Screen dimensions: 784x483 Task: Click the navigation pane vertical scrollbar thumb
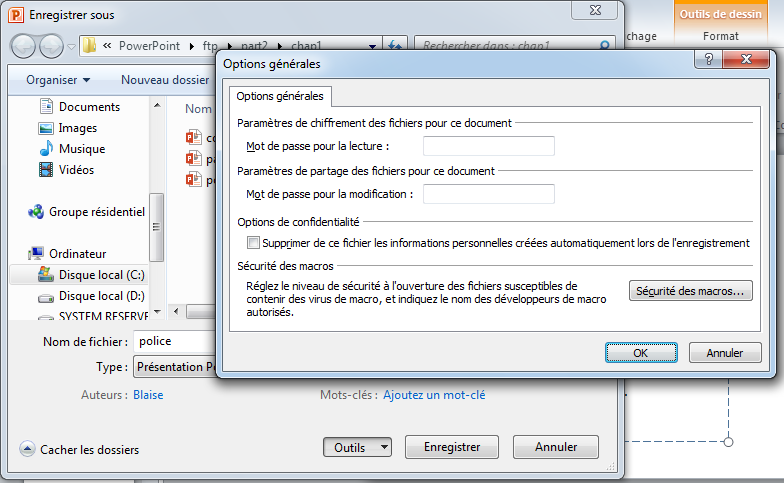156,227
